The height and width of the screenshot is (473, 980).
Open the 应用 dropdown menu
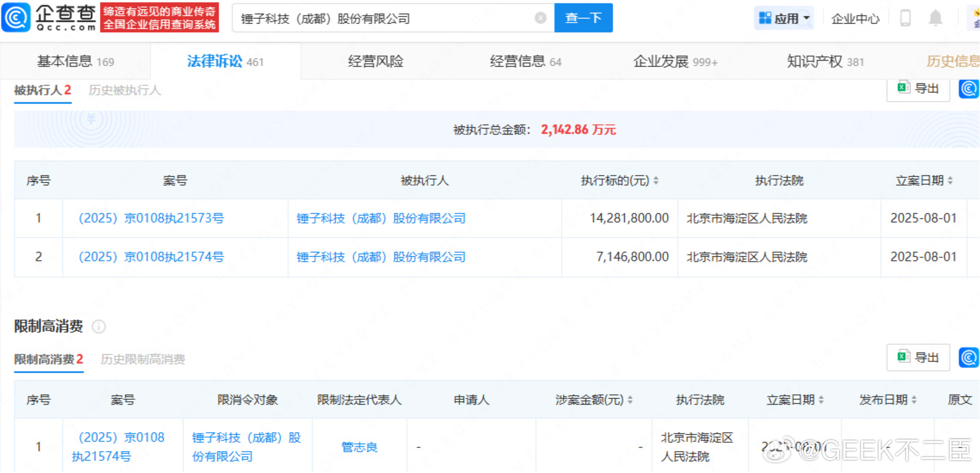(784, 18)
